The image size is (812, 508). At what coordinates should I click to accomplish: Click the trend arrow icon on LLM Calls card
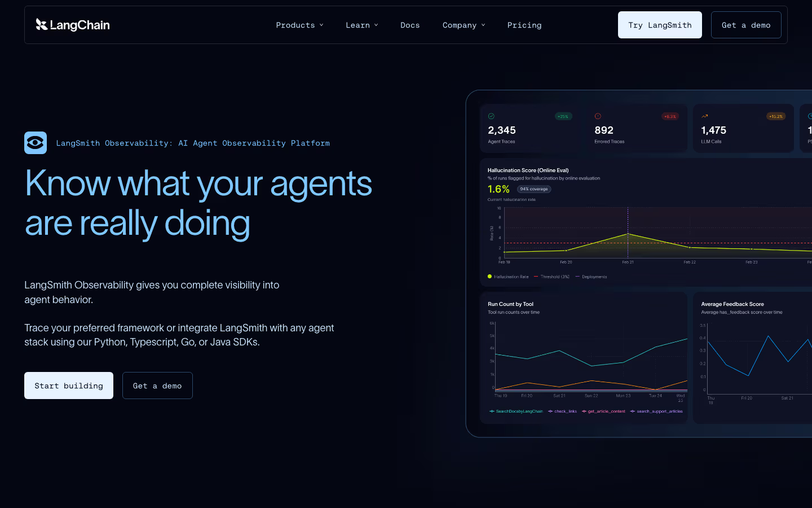click(x=704, y=116)
